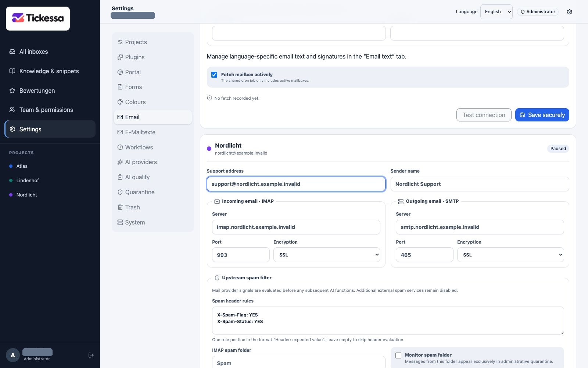Click the Portal globe icon
Image resolution: width=588 pixels, height=368 pixels.
click(120, 72)
